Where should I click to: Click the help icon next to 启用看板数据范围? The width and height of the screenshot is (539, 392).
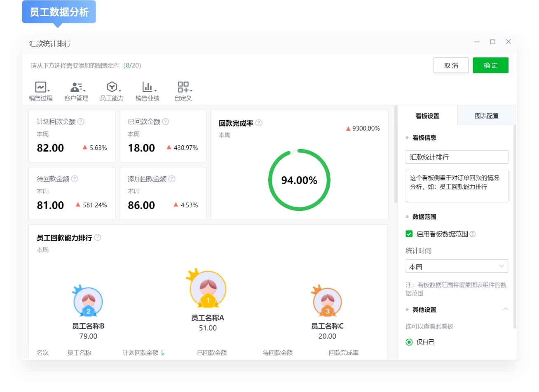point(473,233)
